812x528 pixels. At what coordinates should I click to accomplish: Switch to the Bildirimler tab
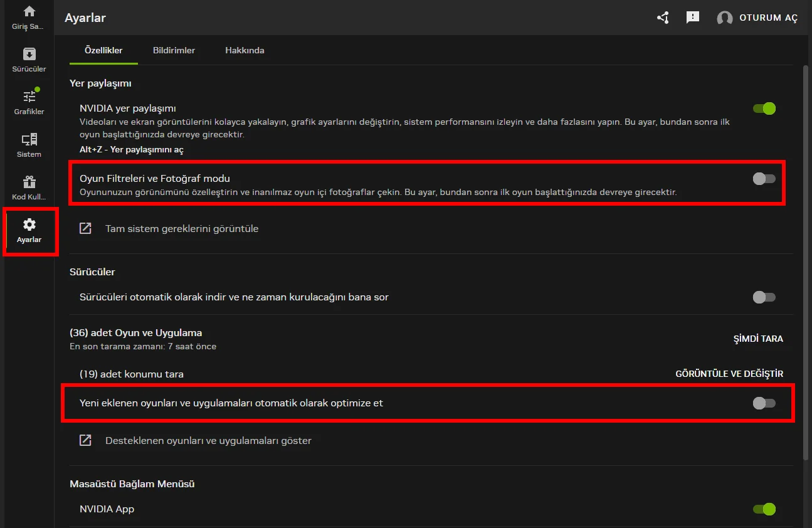tap(174, 50)
